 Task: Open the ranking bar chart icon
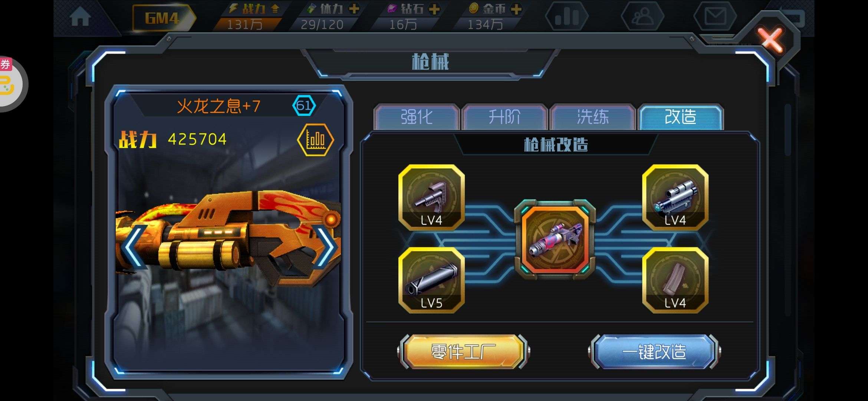tap(567, 16)
